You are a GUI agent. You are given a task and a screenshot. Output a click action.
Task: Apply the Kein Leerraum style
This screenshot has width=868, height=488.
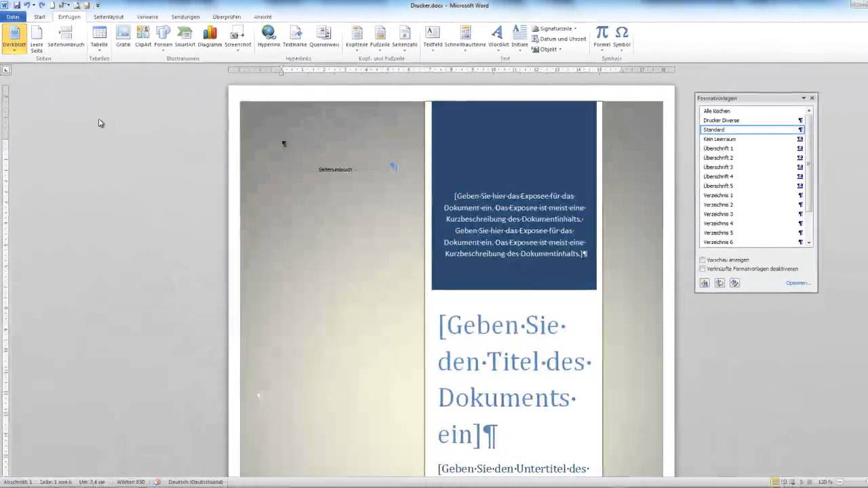(752, 139)
